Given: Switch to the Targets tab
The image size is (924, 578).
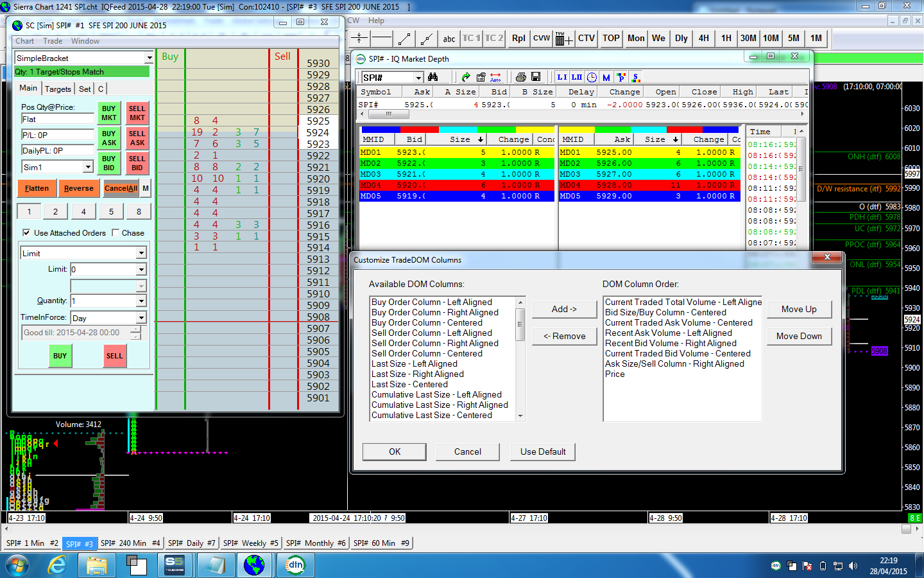Looking at the screenshot, I should click(58, 89).
